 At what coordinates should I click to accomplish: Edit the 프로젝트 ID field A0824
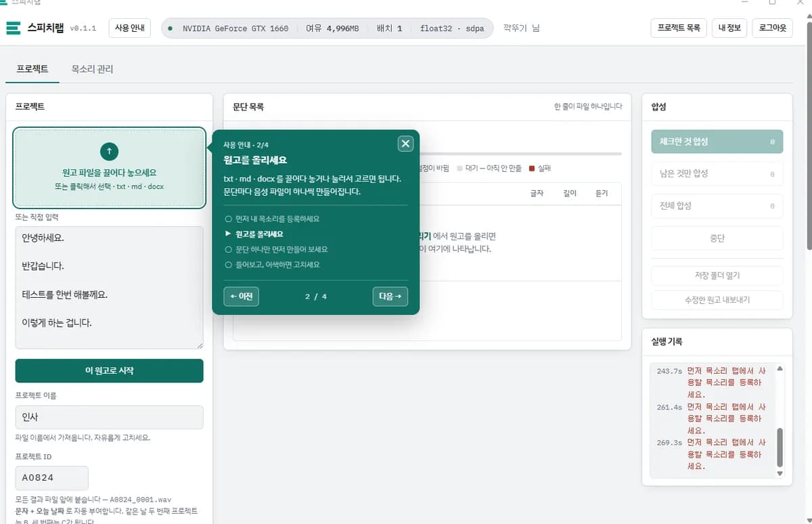coord(52,478)
